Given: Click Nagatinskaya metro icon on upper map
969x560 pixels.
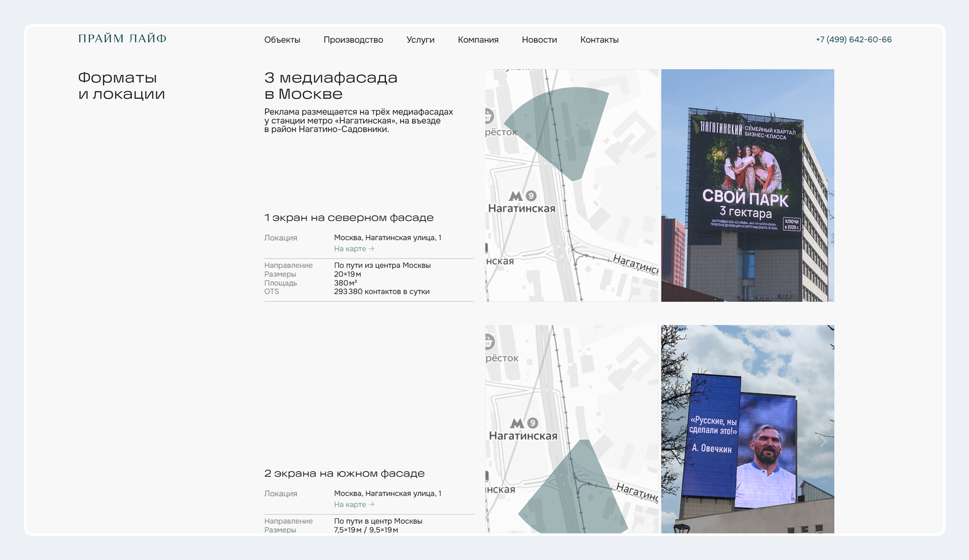Looking at the screenshot, I should tap(516, 196).
